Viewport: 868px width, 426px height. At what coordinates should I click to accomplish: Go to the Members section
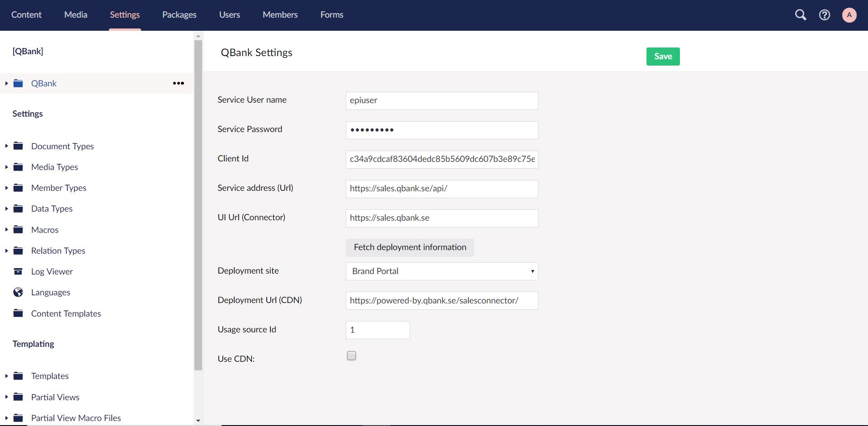point(280,15)
